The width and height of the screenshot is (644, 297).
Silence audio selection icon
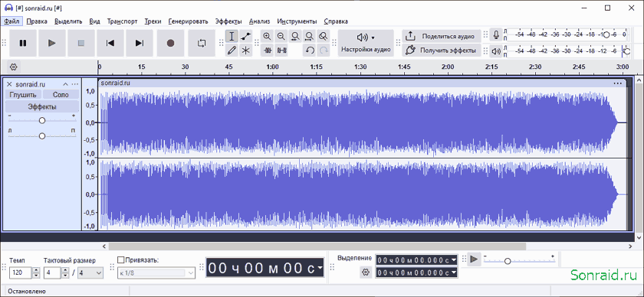[x=282, y=50]
